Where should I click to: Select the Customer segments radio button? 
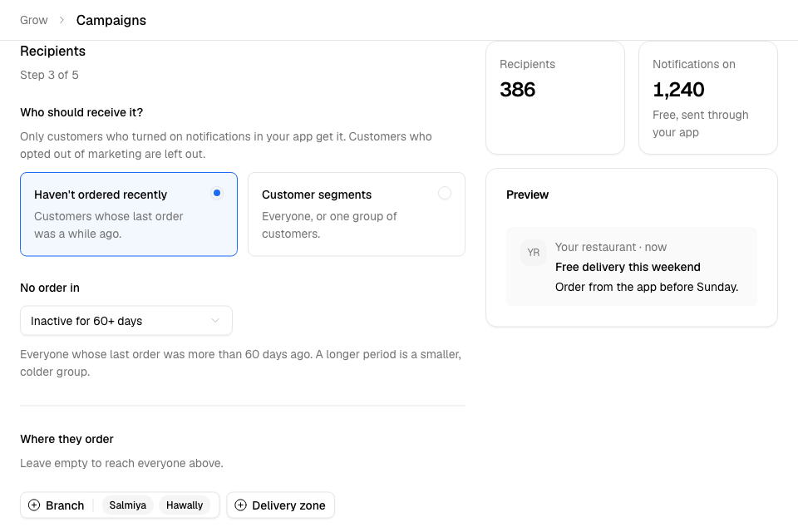(444, 193)
